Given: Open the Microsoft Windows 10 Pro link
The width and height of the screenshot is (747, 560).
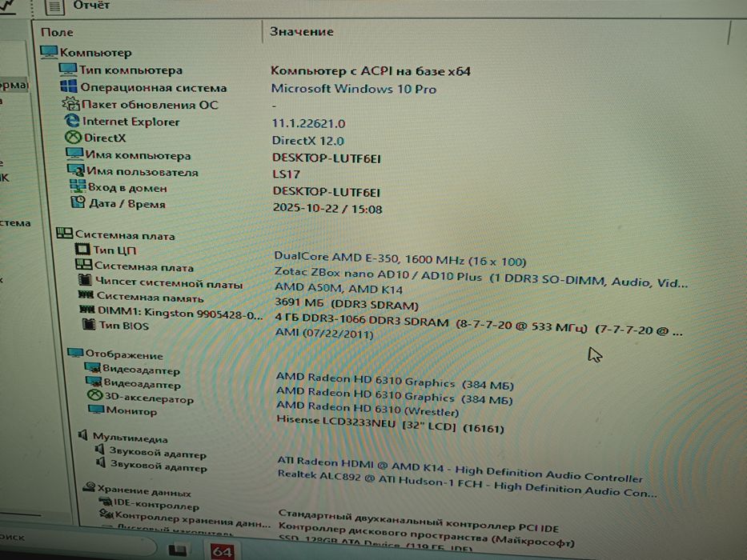Looking at the screenshot, I should (354, 89).
